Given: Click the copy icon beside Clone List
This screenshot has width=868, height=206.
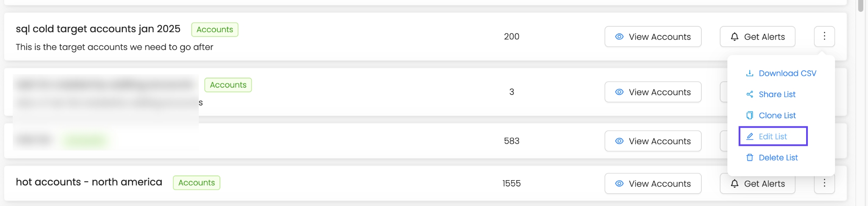Looking at the screenshot, I should tap(750, 116).
